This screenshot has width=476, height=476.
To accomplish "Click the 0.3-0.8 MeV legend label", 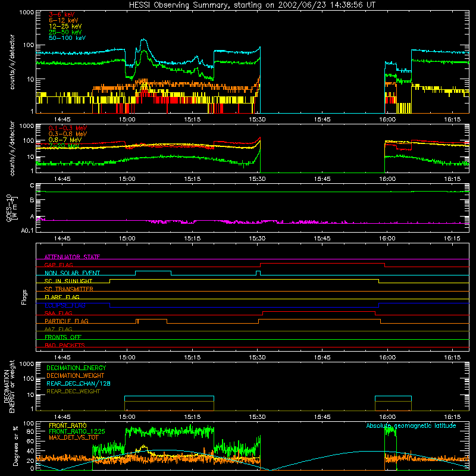I will tap(68, 134).
